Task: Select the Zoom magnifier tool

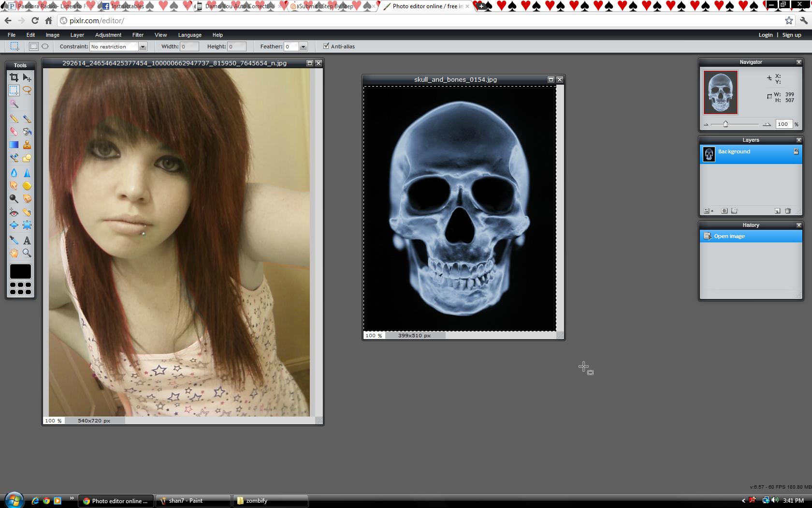Action: (x=27, y=253)
